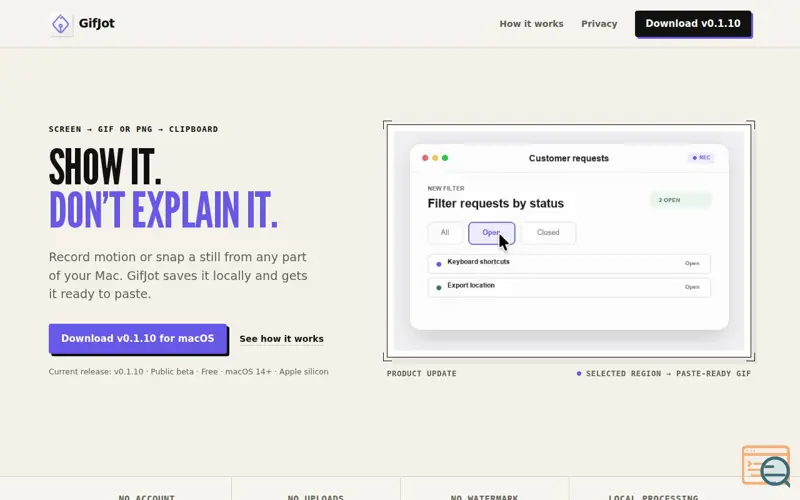Click the GifJot brand name
The width and height of the screenshot is (800, 500).
click(x=96, y=23)
